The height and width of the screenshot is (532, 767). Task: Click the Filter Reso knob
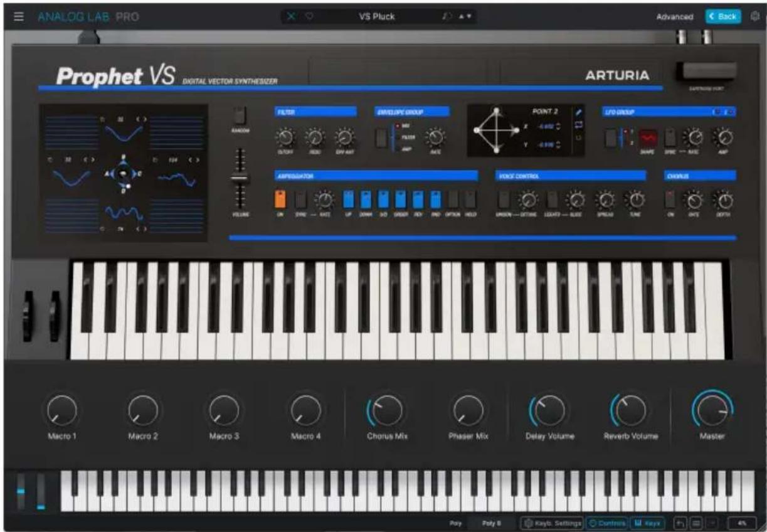tap(314, 137)
